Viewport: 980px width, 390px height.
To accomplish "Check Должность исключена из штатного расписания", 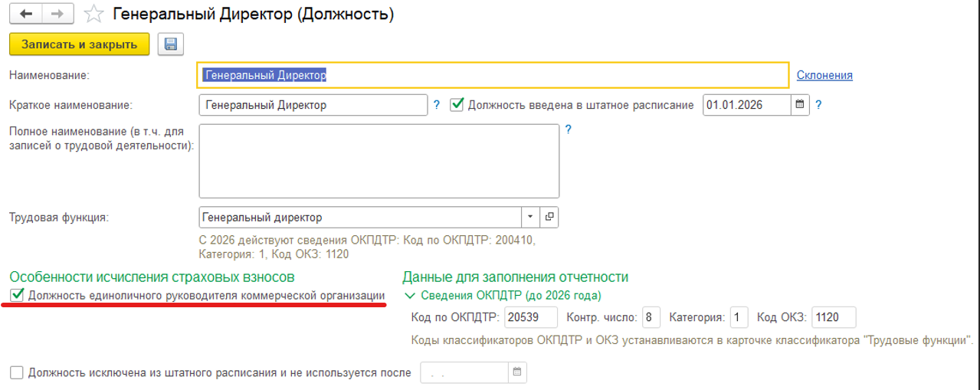I will pos(18,373).
